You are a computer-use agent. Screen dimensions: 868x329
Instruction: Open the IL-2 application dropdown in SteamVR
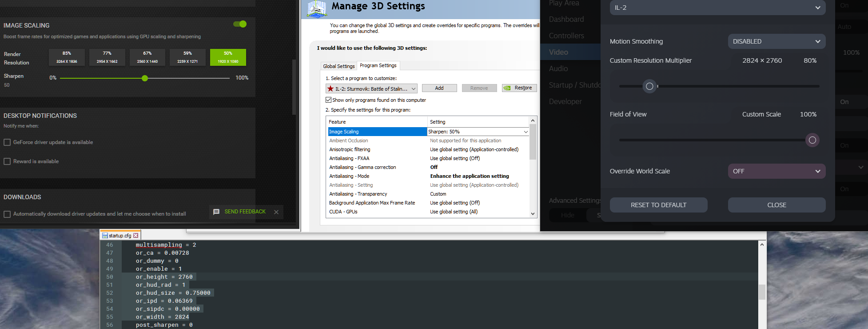717,8
